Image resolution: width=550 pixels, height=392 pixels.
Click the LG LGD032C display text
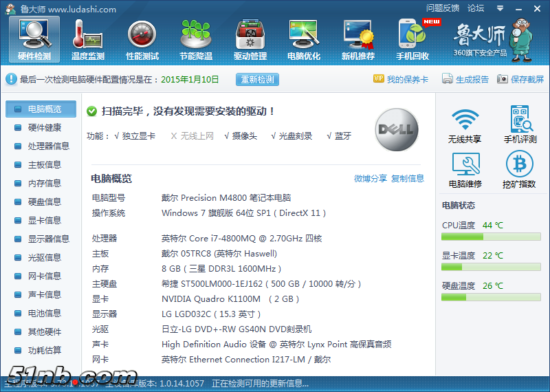[x=211, y=314]
